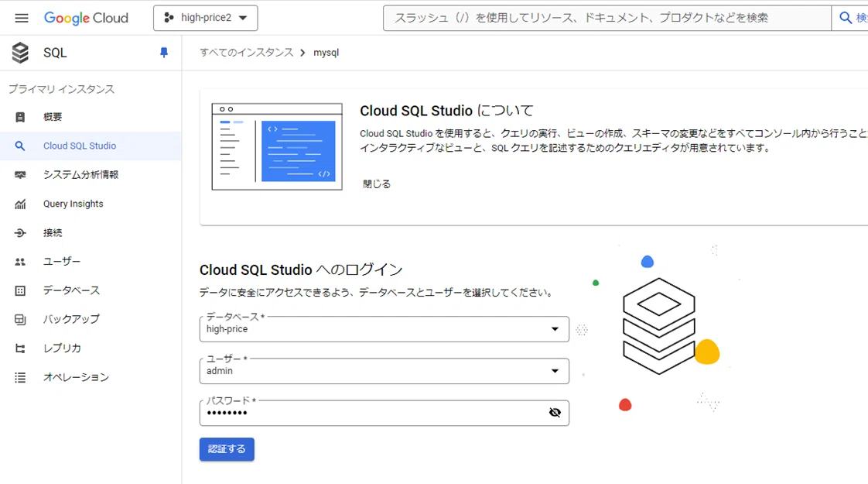This screenshot has height=484, width=868.
Task: Click the Cloud SQL Studio magnifier icon
Action: click(x=20, y=146)
